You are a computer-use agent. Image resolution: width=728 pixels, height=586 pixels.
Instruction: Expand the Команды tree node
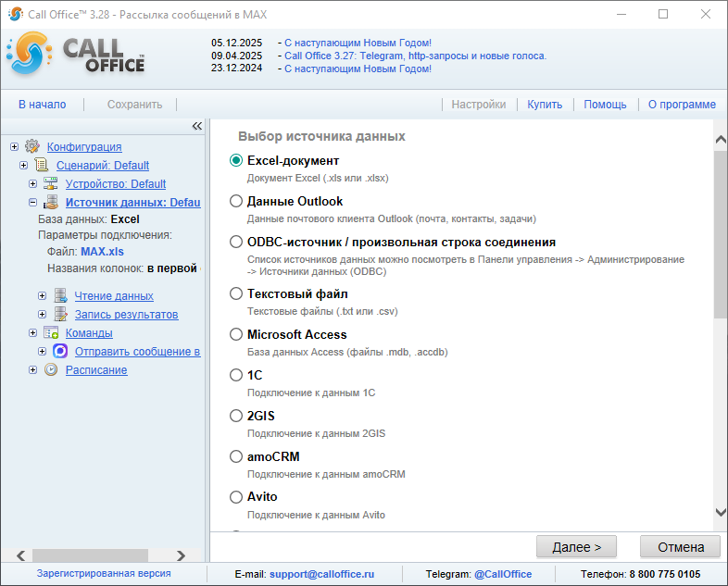pyautogui.click(x=32, y=332)
